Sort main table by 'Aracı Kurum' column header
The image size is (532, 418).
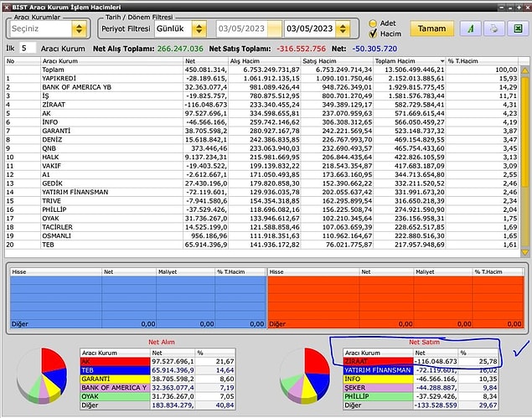pyautogui.click(x=111, y=61)
